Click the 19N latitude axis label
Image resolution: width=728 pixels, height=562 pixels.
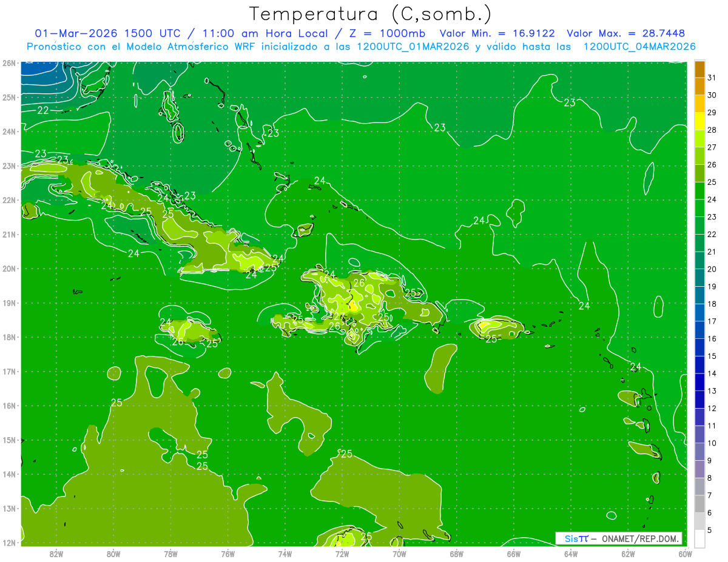coord(9,303)
